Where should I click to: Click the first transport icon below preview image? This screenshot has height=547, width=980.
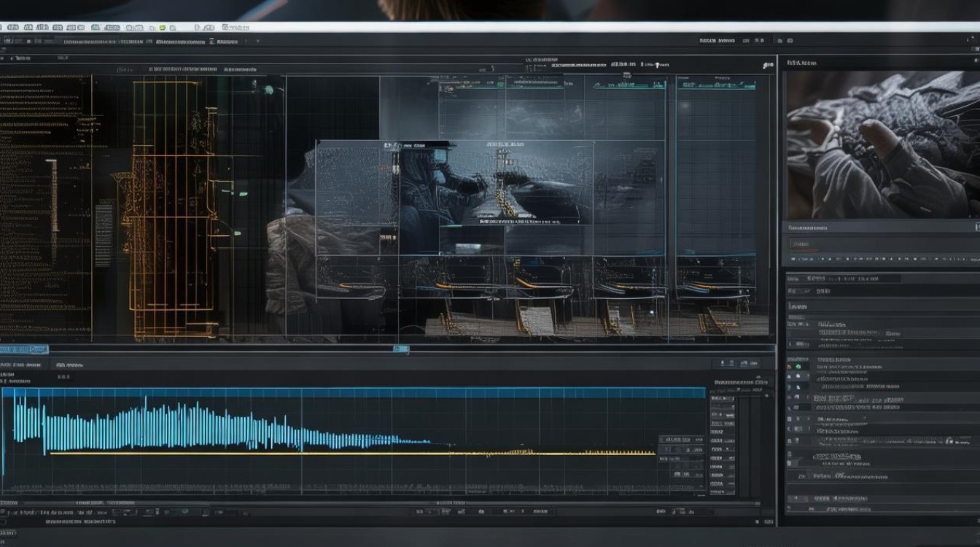[793, 259]
